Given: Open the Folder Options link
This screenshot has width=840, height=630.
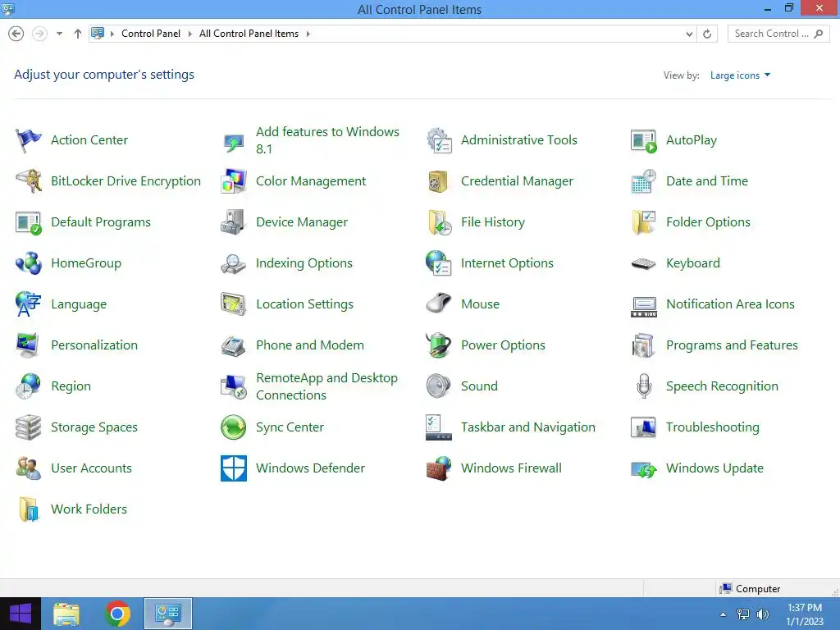Looking at the screenshot, I should pos(708,222).
